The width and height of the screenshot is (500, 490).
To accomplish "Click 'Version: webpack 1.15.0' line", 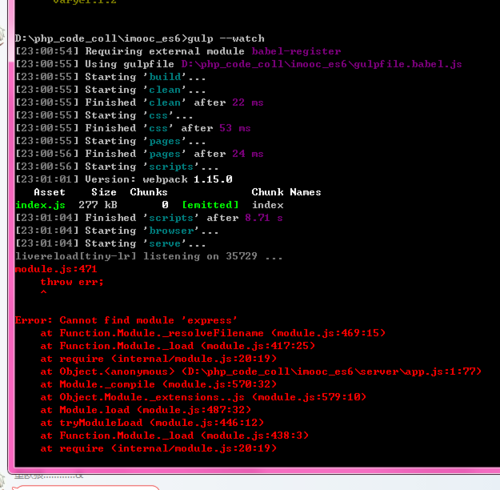I will tap(124, 179).
